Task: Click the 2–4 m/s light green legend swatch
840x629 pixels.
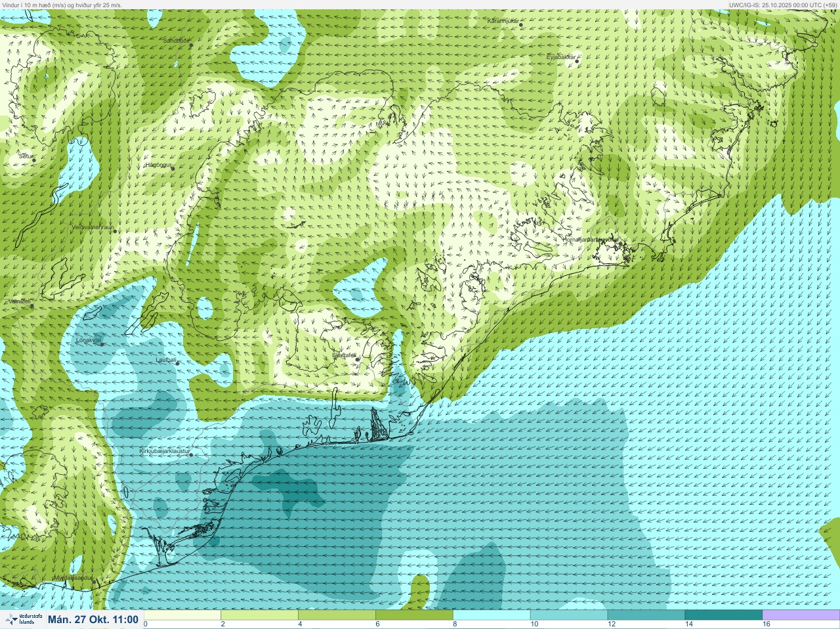Action: 260,615
